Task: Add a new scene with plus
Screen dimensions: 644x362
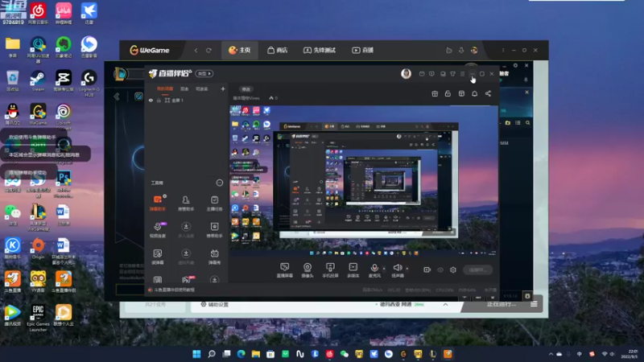Action: pyautogui.click(x=223, y=88)
